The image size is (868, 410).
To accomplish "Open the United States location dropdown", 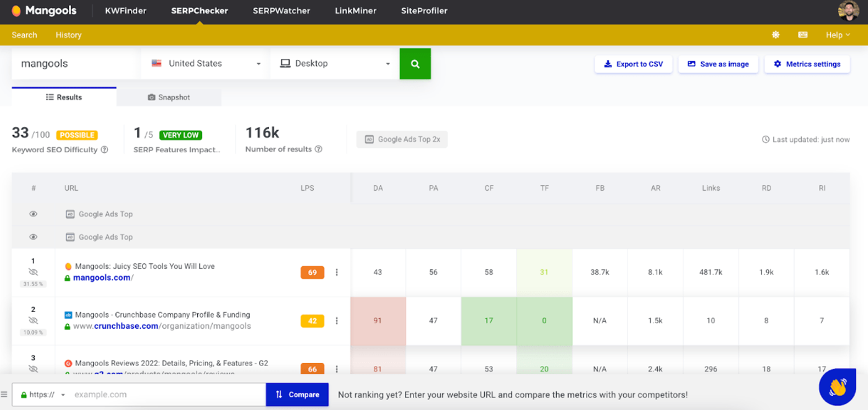I will pos(205,64).
